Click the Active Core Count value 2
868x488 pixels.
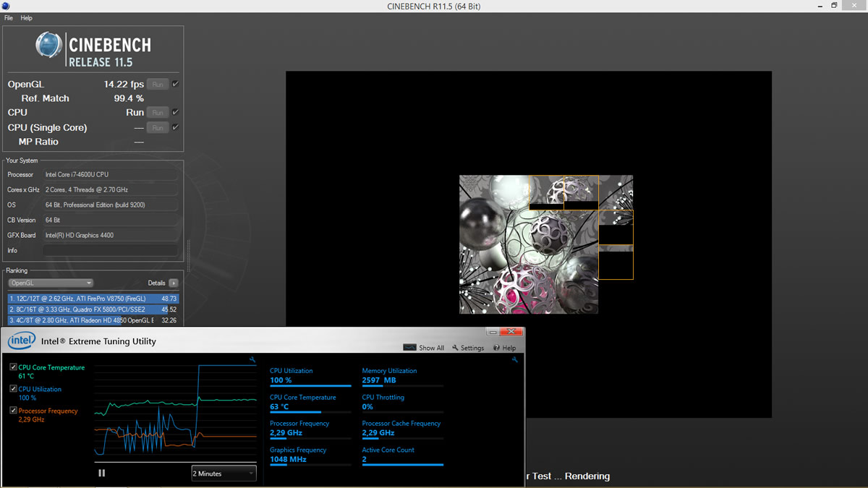pyautogui.click(x=365, y=459)
